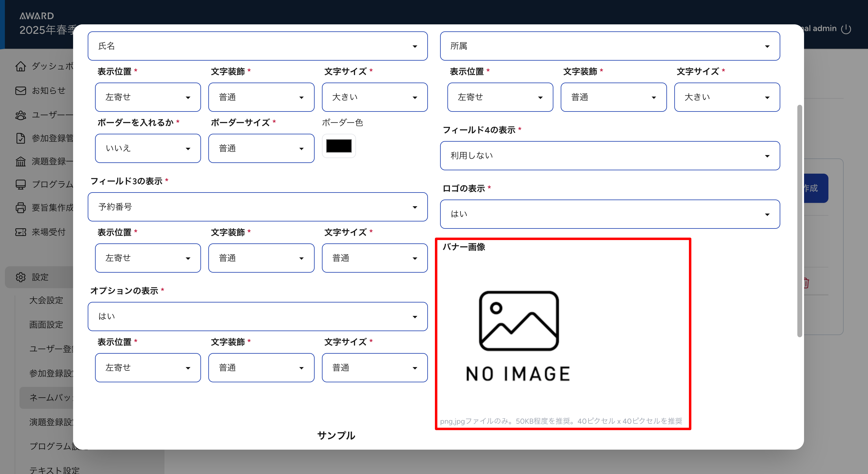Click the プログラム monitor icon
Viewport: 868px width, 474px height.
[20, 184]
